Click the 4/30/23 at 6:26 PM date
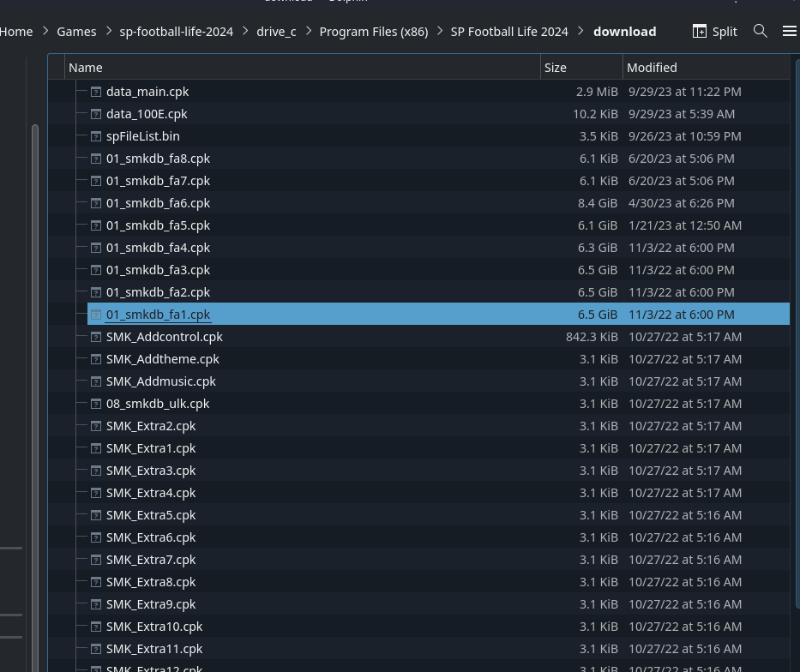 (681, 203)
